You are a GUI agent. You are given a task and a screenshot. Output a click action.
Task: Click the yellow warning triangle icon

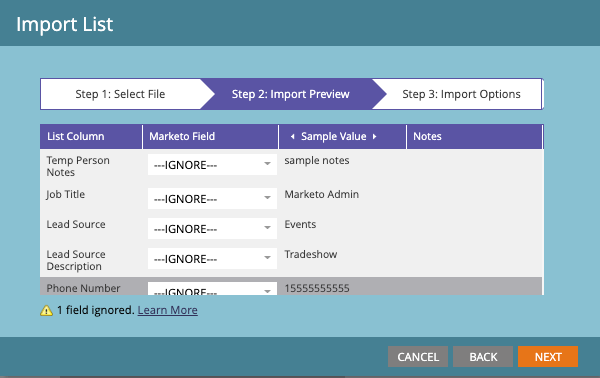[46, 310]
